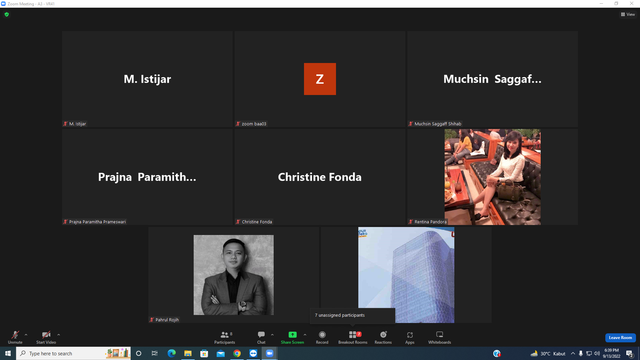The image size is (640, 360).
Task: Click the microphone tray icon
Action: tap(580, 353)
